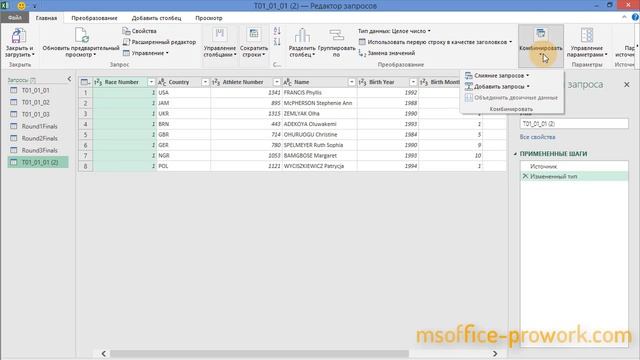Close the query settings pane
The height and width of the screenshot is (360, 640).
coord(627,84)
